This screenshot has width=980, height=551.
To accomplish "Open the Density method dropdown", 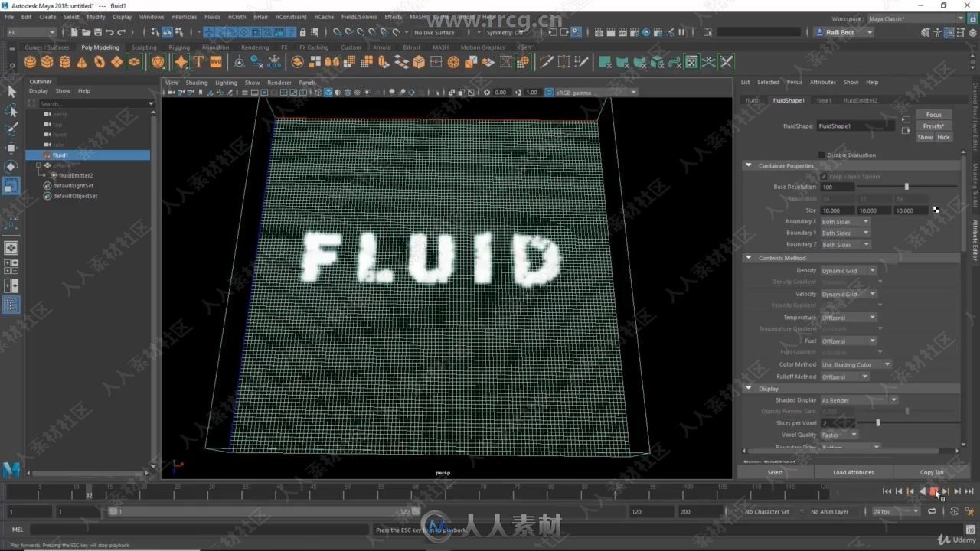I will point(848,271).
